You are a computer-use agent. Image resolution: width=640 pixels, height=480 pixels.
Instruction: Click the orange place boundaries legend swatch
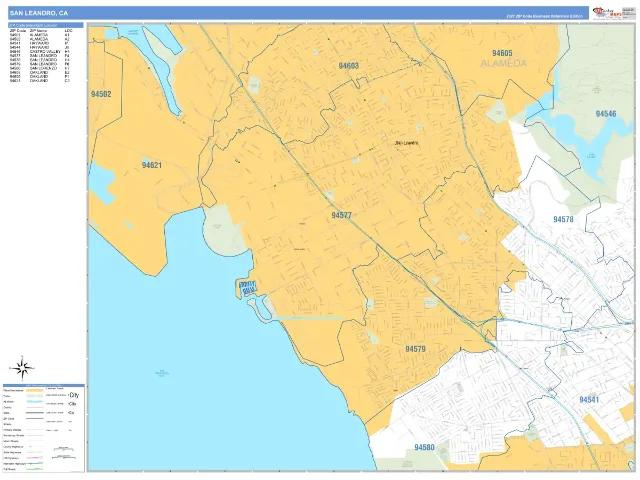click(x=34, y=390)
